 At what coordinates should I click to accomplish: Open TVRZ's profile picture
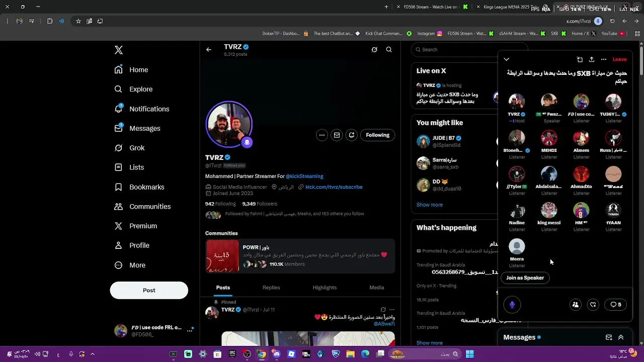point(229,124)
